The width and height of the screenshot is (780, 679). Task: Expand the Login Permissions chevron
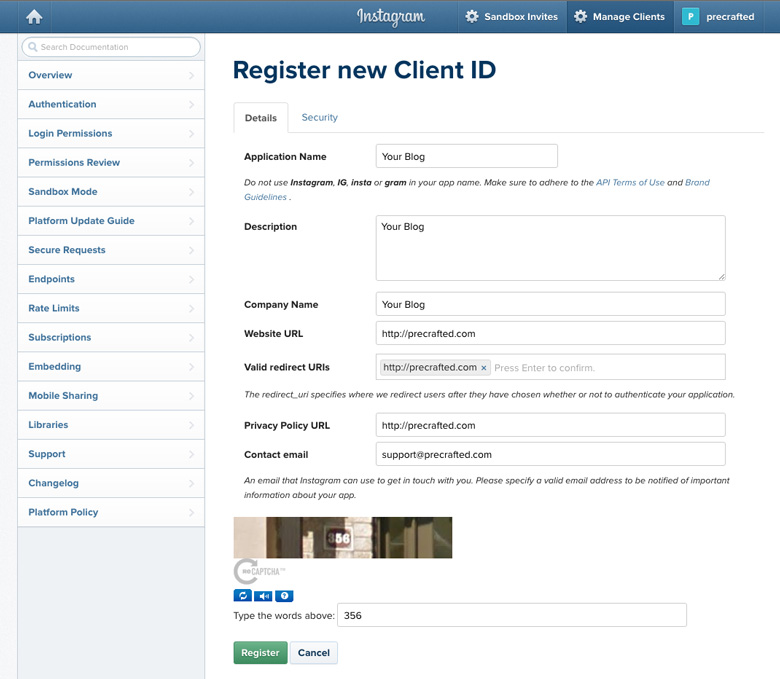(192, 133)
